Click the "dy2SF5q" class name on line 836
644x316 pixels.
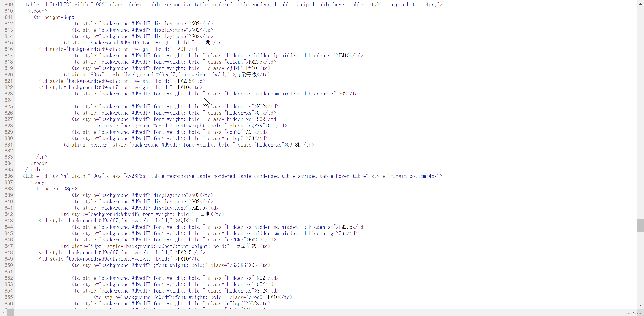click(x=136, y=176)
